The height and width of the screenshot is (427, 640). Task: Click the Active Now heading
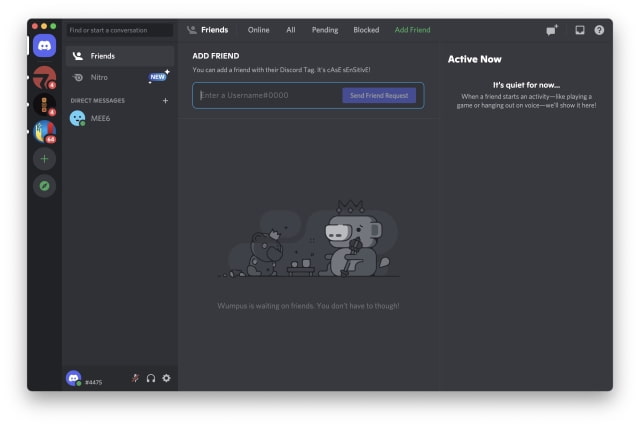click(x=474, y=59)
